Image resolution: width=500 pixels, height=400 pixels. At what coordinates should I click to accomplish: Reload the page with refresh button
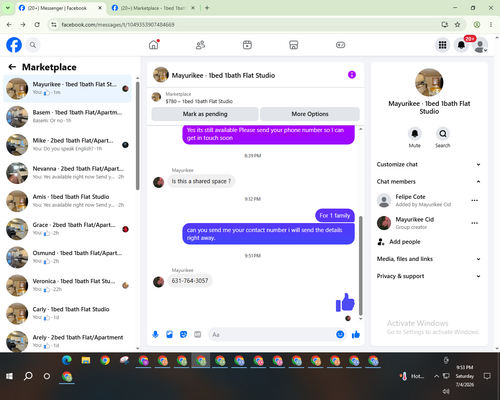click(x=37, y=25)
